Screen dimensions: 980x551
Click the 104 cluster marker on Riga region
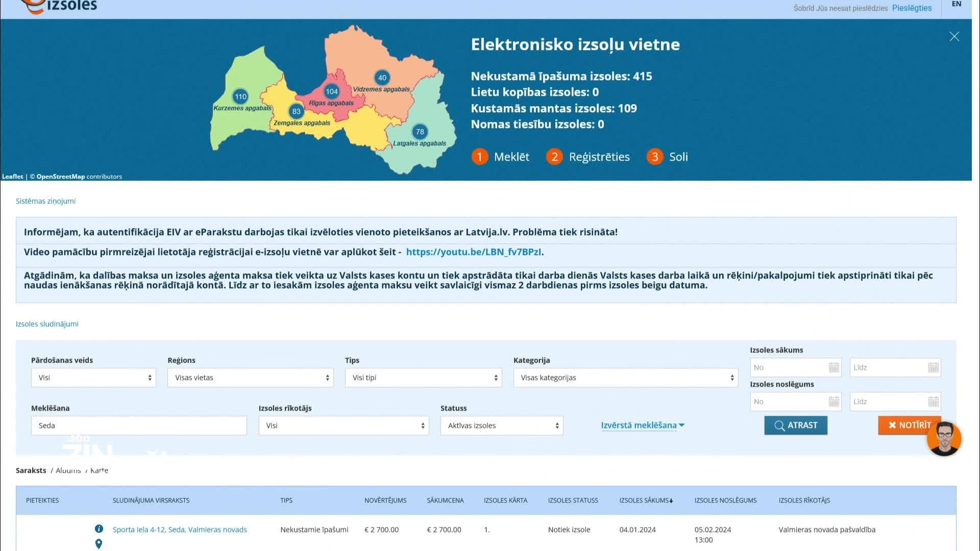(x=332, y=91)
